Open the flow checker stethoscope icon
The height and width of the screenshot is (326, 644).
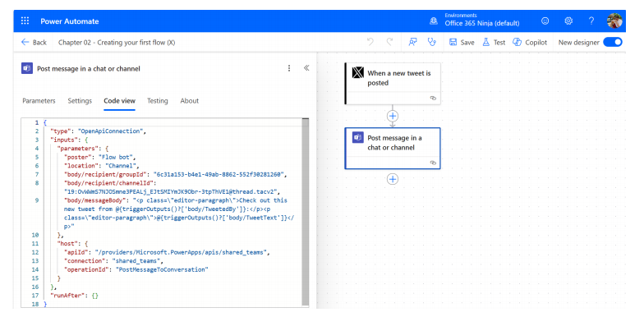[x=432, y=42]
